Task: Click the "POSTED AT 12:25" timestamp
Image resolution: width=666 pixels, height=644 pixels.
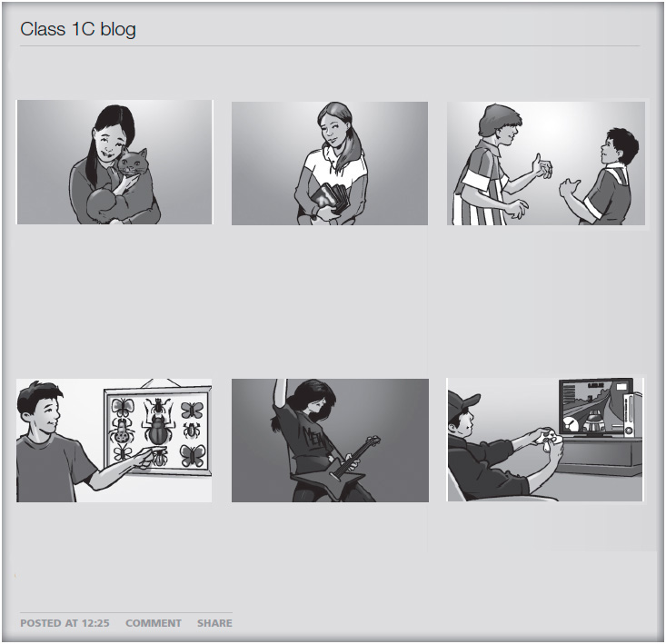Action: 65,623
